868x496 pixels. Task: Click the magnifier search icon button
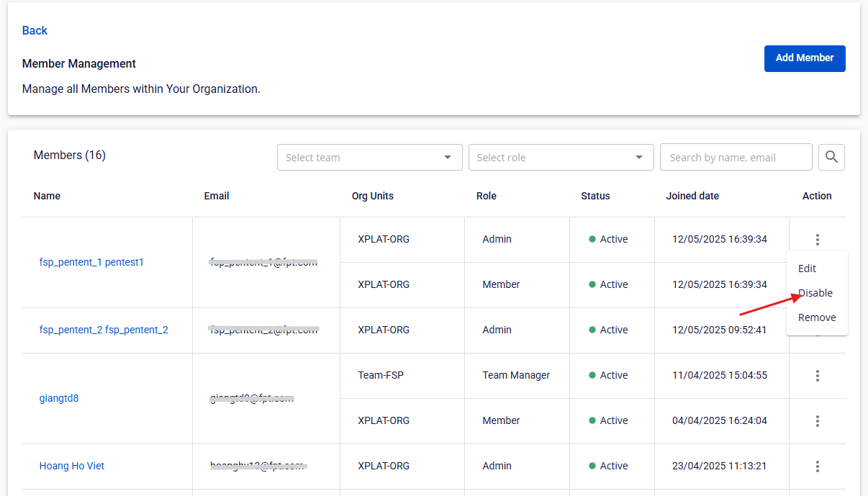[x=831, y=157]
